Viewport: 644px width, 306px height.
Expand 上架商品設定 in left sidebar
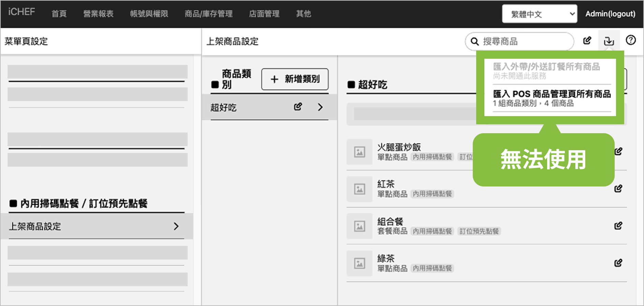point(176,226)
